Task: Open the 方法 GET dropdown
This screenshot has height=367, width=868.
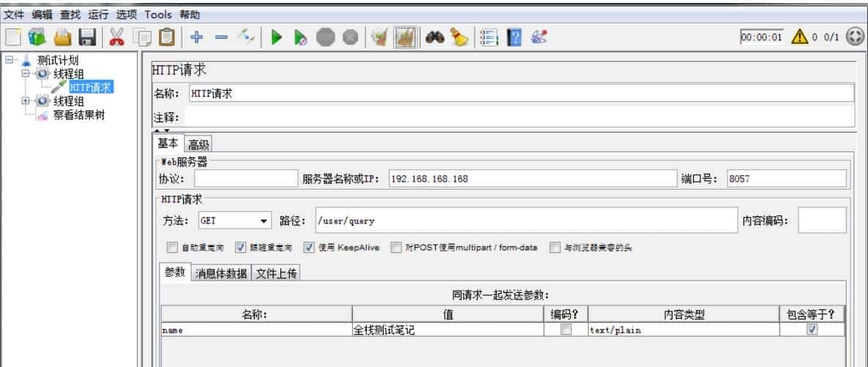Action: pyautogui.click(x=235, y=220)
